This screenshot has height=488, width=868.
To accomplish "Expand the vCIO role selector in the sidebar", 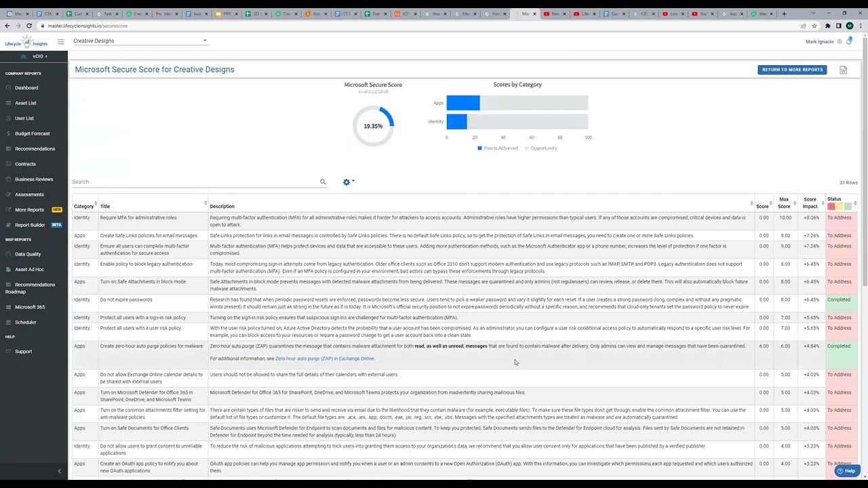I will 34,56.
